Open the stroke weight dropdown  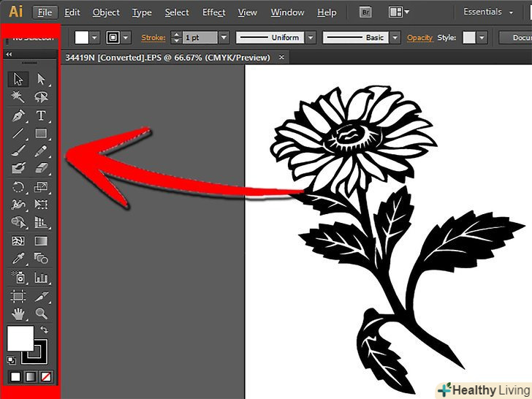pyautogui.click(x=224, y=37)
